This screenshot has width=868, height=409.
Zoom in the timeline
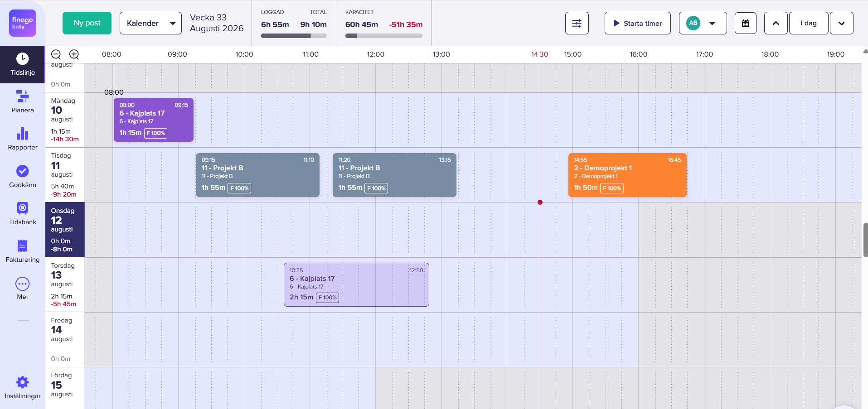(74, 54)
